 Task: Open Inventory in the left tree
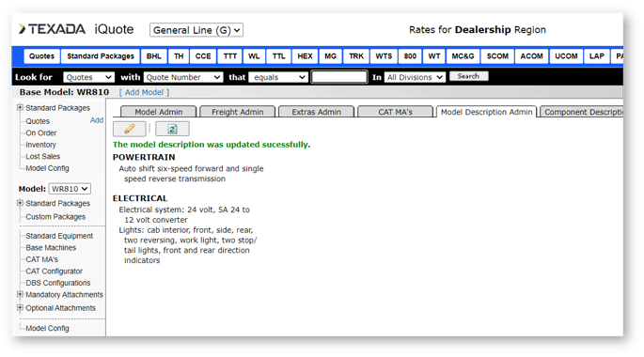40,145
